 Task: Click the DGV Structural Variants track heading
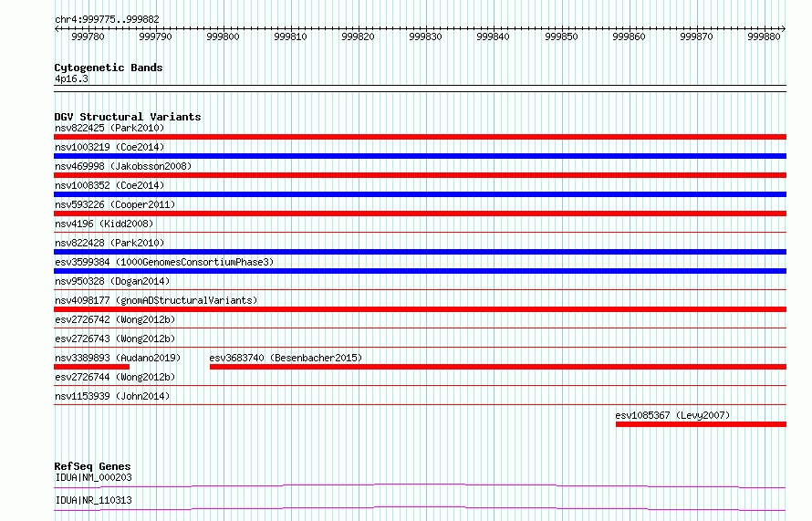point(128,117)
